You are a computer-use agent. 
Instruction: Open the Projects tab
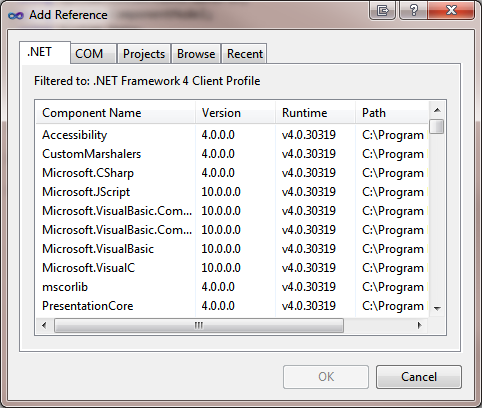(x=144, y=54)
